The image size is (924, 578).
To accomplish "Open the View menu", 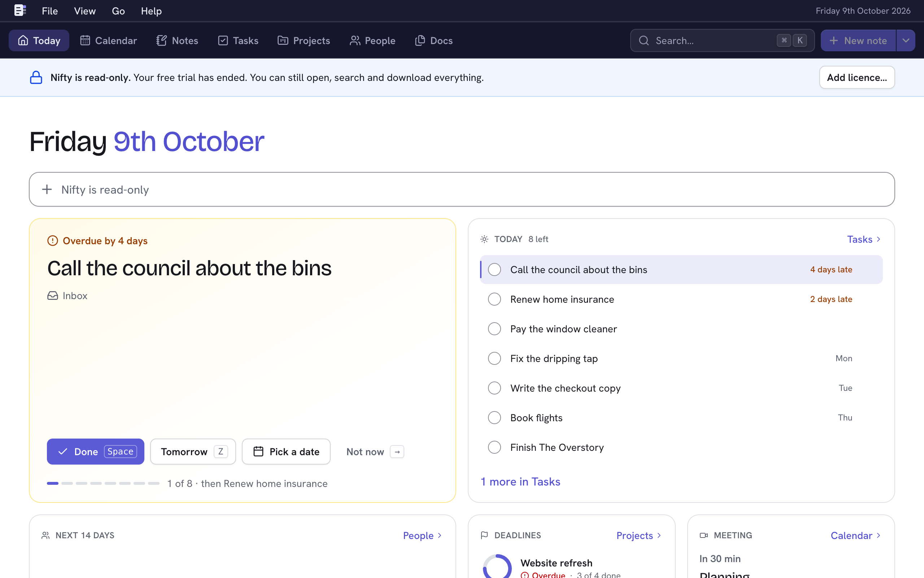I will 85,11.
